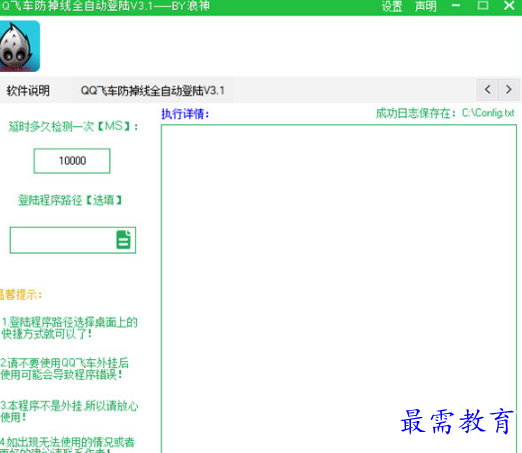
Task: Open 设置 in title bar
Action: click(x=392, y=6)
